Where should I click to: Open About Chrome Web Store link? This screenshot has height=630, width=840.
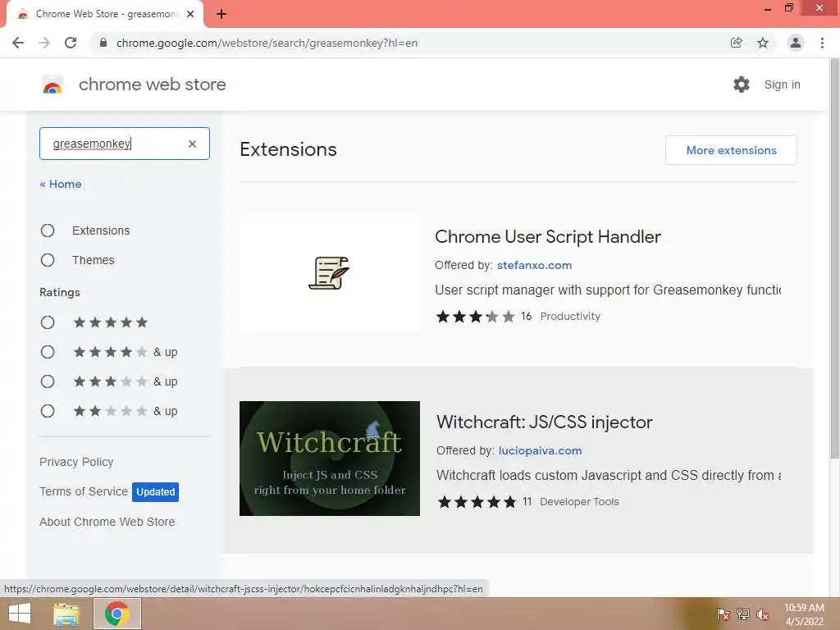tap(107, 522)
